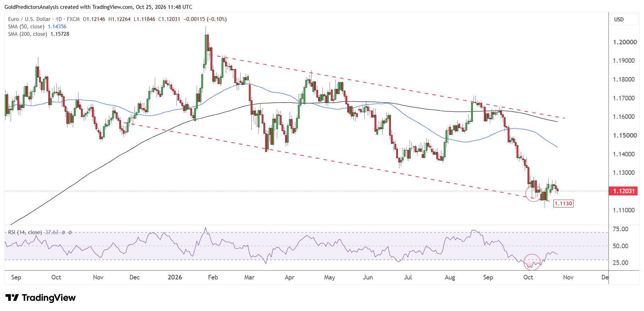The image size is (644, 311).
Task: Click the Nov label right of Oct
Action: pyautogui.click(x=568, y=277)
